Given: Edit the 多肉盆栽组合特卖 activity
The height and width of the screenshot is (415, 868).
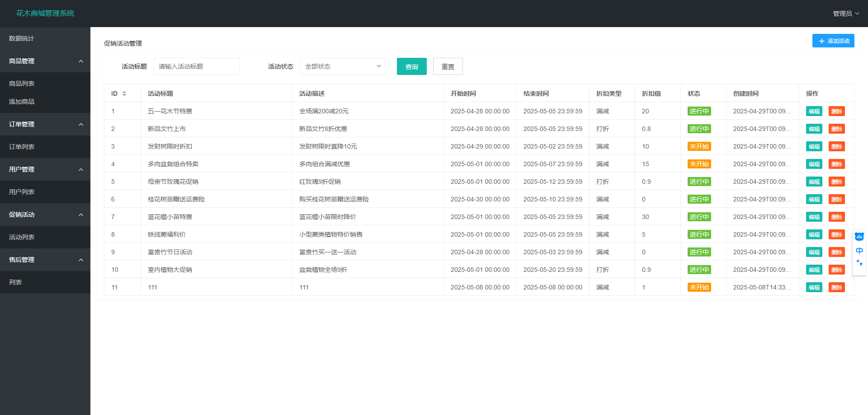Looking at the screenshot, I should 814,164.
